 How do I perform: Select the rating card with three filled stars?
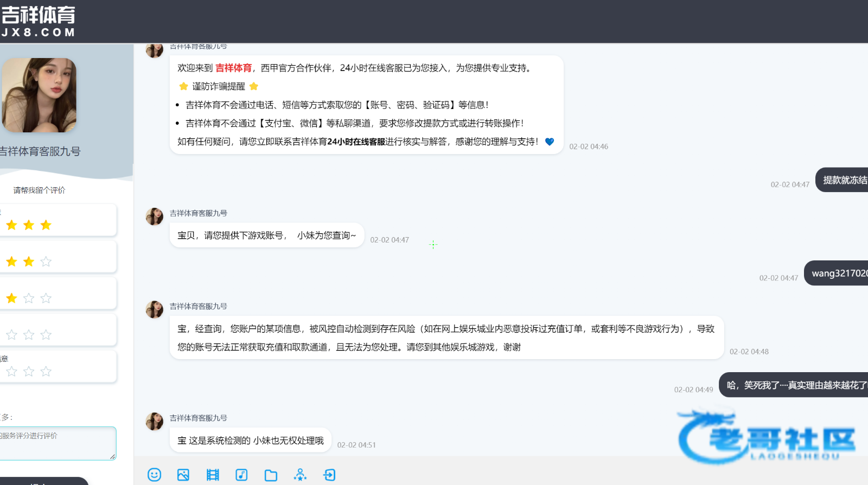pyautogui.click(x=58, y=220)
